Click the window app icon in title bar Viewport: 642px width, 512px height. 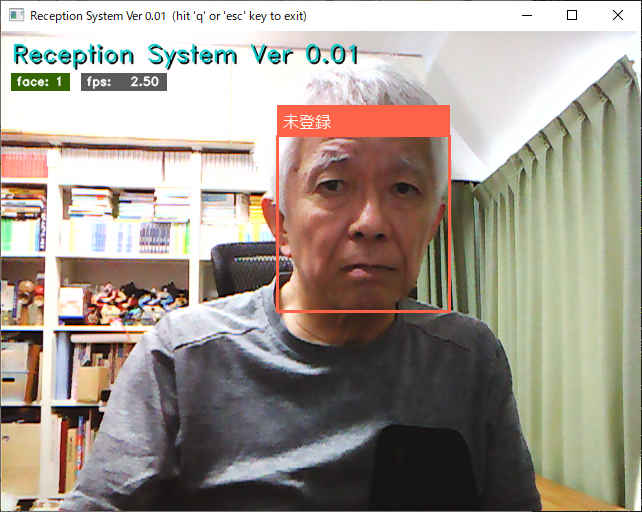(x=14, y=15)
